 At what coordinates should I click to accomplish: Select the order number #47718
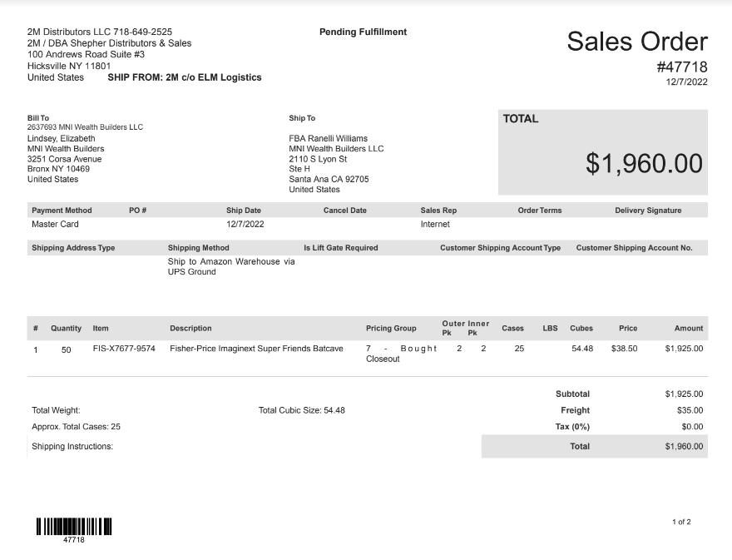682,67
